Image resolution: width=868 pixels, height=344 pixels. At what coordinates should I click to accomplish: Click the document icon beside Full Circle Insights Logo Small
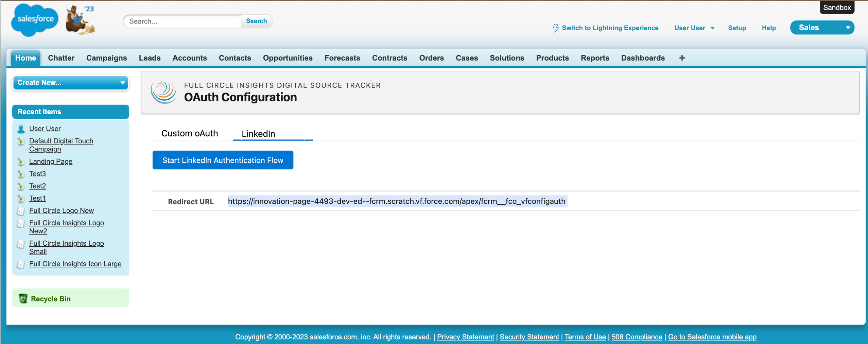coord(21,244)
